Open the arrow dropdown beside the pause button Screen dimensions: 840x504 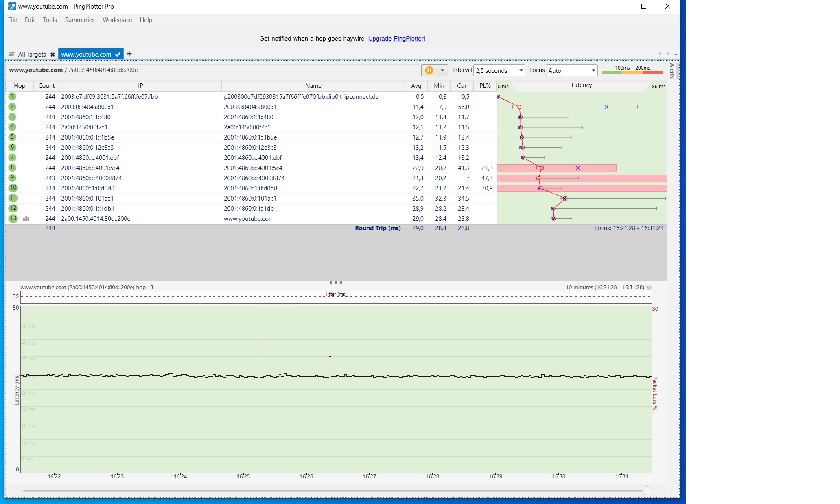pos(442,70)
